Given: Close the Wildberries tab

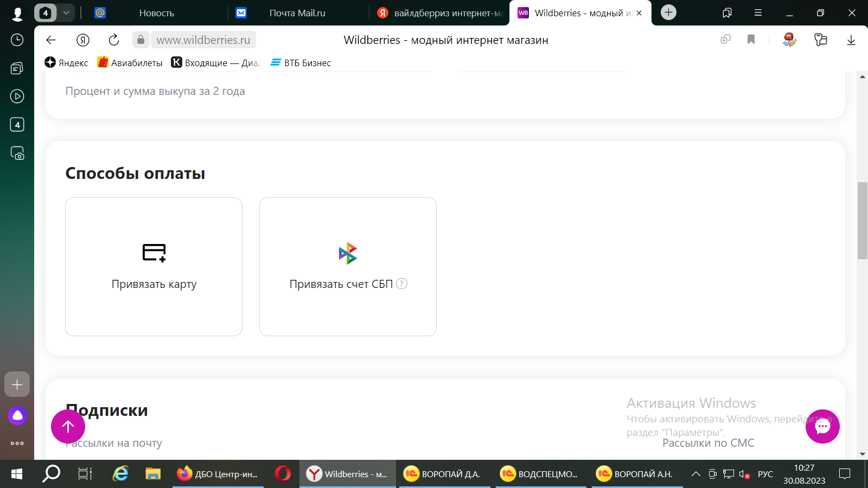Looking at the screenshot, I should [x=639, y=13].
